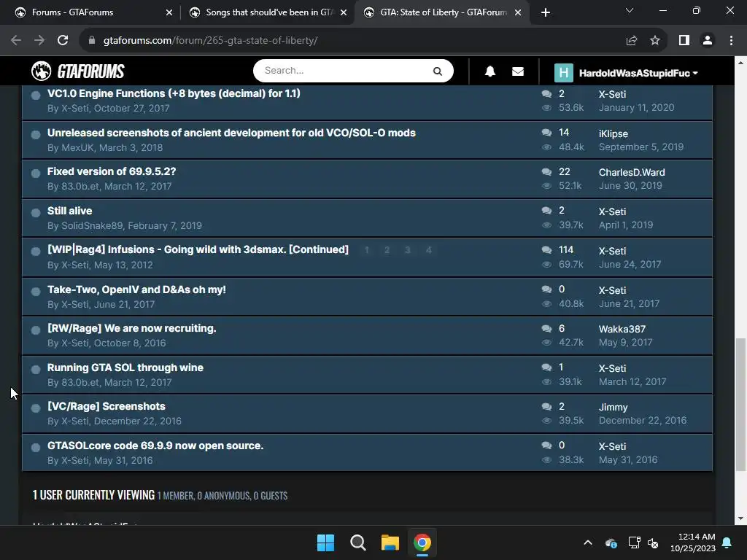The width and height of the screenshot is (747, 560).
Task: Close the Forums - GTAForums tab
Action: point(169,12)
